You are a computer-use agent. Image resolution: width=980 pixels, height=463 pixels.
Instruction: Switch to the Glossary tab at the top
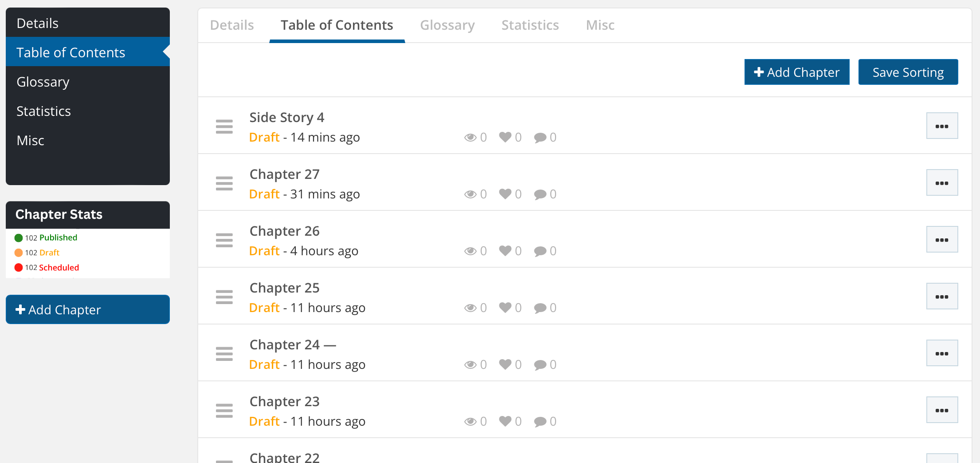coord(447,25)
